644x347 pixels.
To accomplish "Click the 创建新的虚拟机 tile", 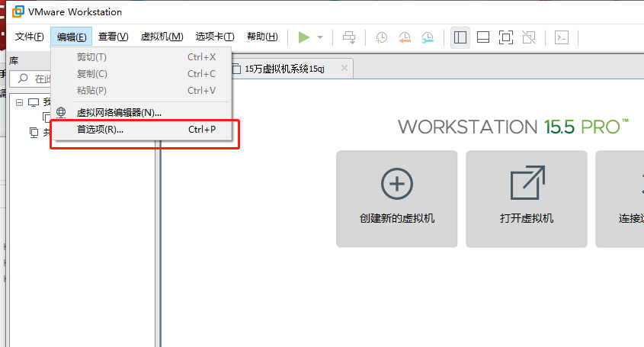I will coord(397,198).
